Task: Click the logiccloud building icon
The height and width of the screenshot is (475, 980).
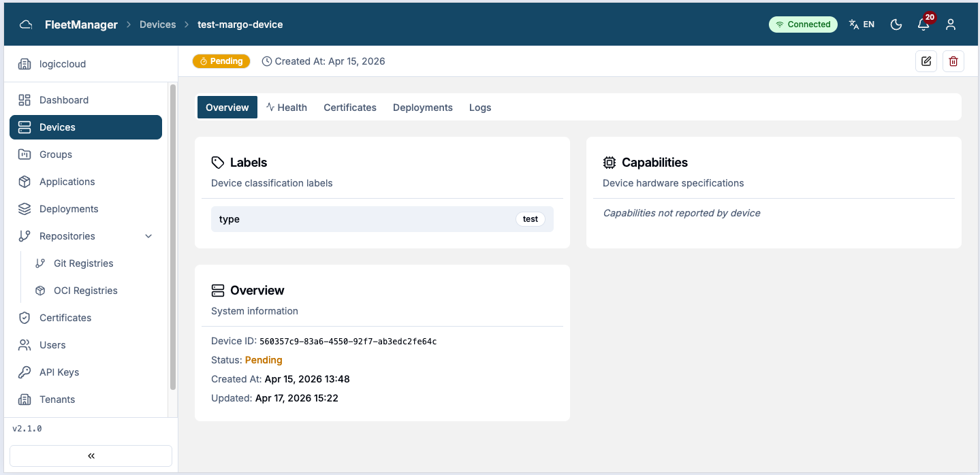Action: 25,64
